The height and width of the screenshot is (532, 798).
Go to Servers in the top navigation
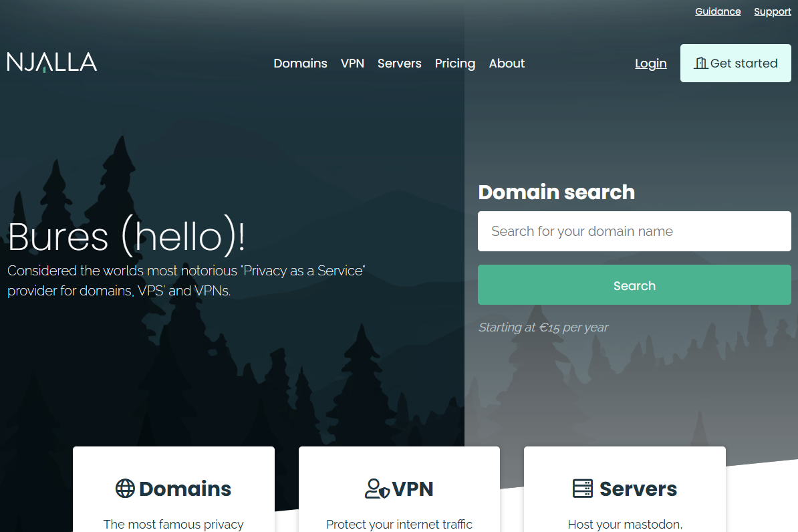click(400, 63)
